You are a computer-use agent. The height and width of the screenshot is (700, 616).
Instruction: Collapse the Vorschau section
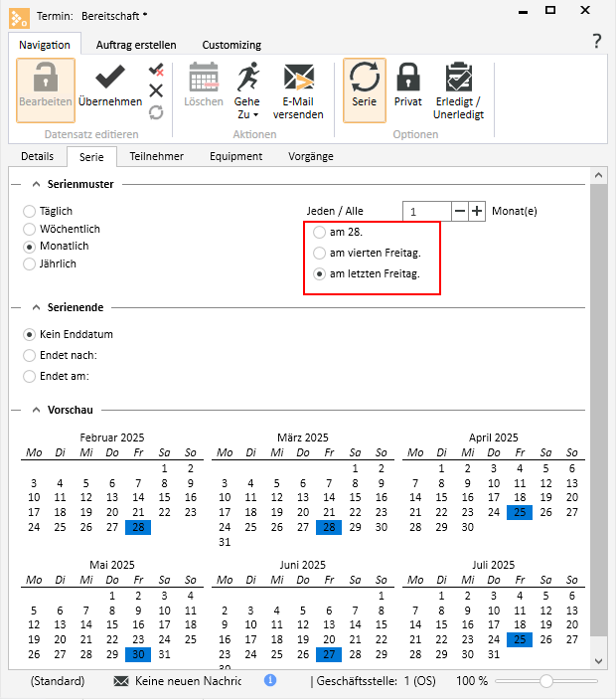(37, 410)
